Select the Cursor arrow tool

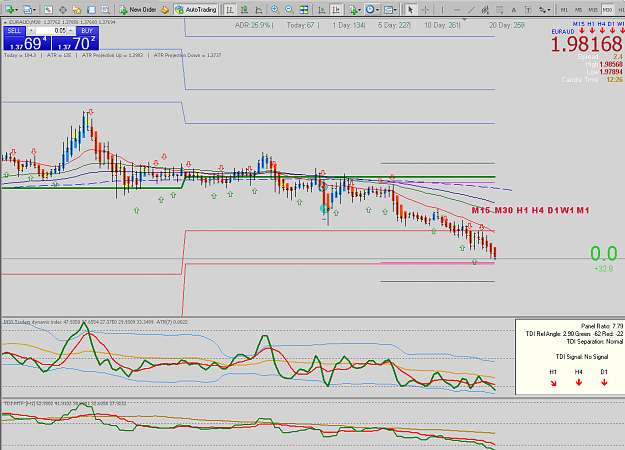411,10
